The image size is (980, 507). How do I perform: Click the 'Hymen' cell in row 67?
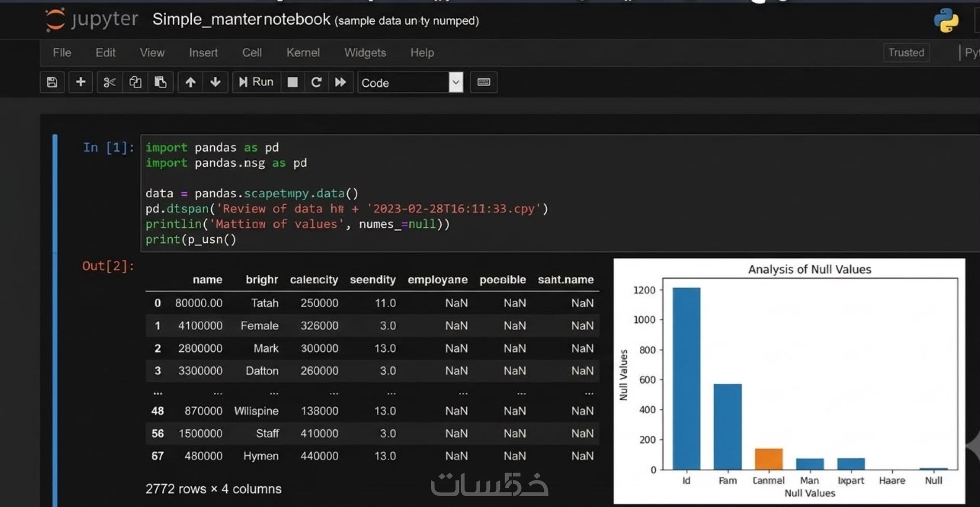(x=261, y=456)
